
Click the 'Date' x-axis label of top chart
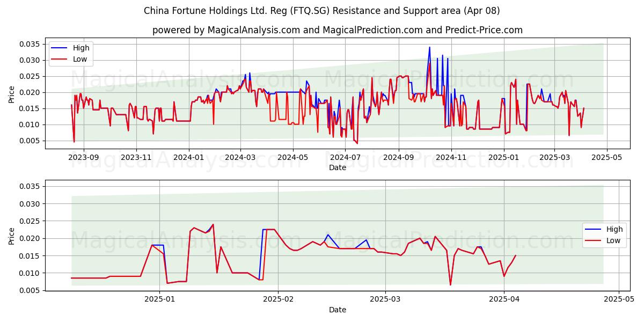tap(337, 168)
